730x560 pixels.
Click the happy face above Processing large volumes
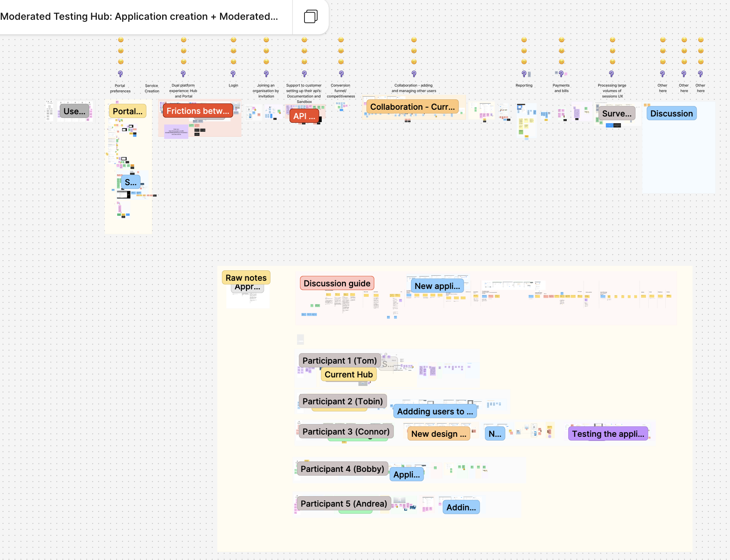(x=612, y=40)
